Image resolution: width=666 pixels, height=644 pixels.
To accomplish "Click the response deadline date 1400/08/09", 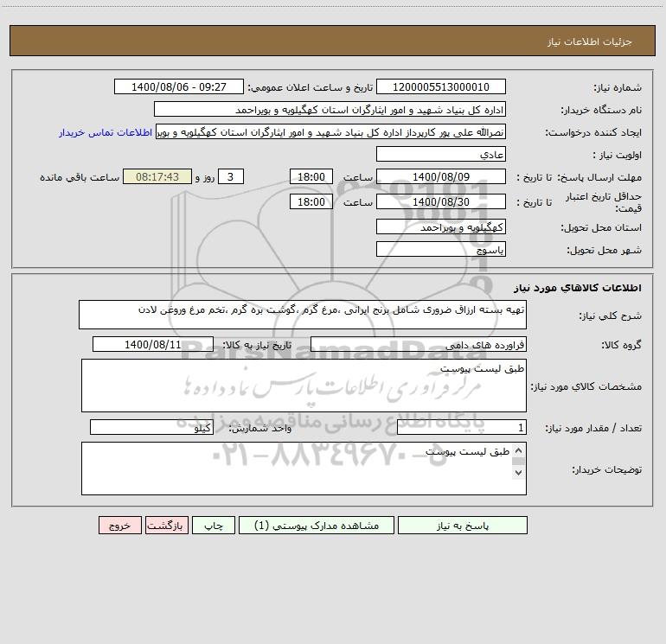I will pyautogui.click(x=441, y=176).
